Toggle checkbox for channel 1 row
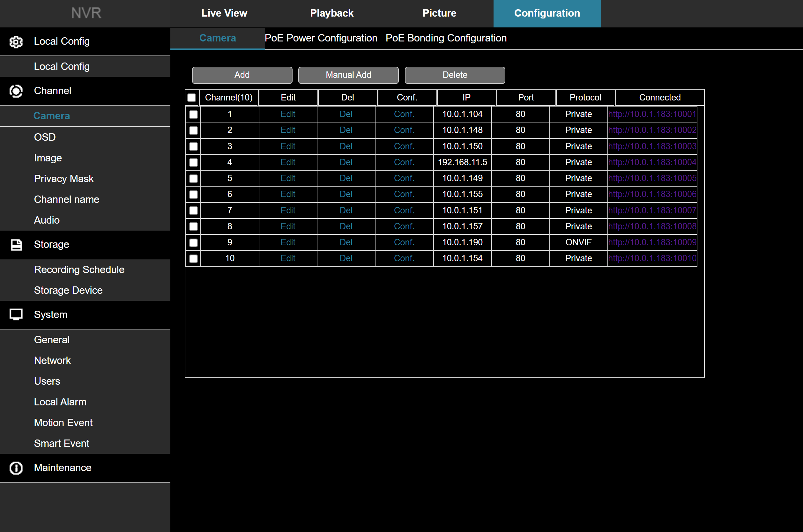 click(x=193, y=114)
